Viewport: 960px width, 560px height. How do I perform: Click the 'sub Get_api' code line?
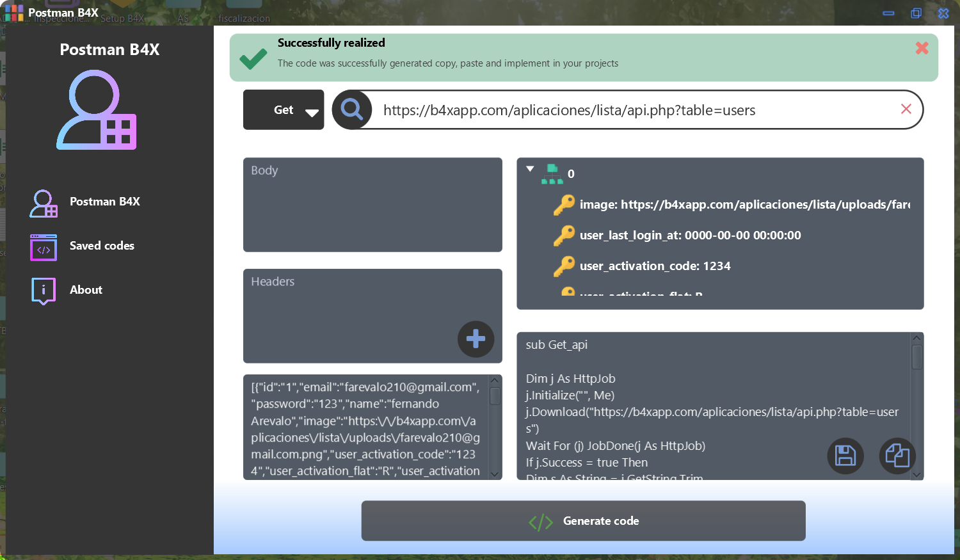pyautogui.click(x=557, y=345)
